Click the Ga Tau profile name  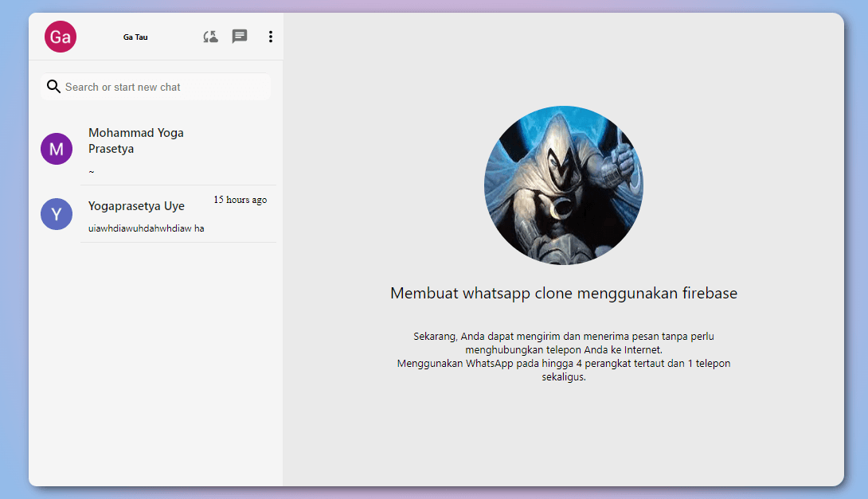coord(135,37)
